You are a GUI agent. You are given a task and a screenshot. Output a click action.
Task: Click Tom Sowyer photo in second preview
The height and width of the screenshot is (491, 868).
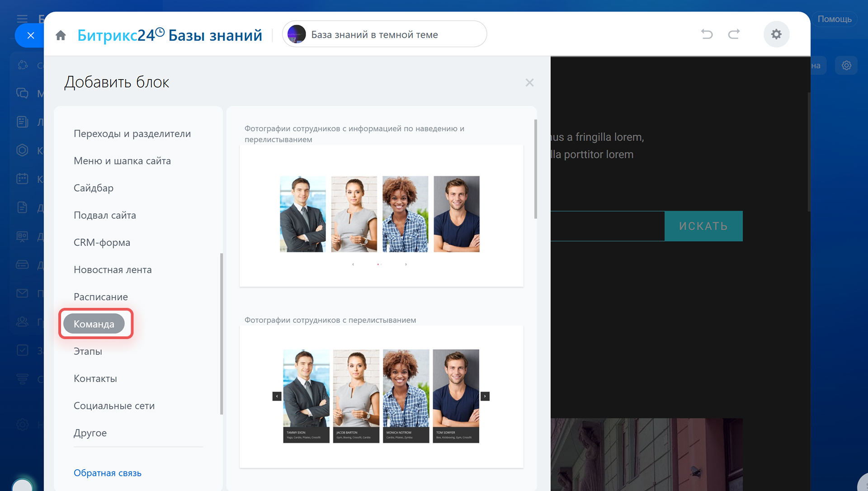(456, 388)
